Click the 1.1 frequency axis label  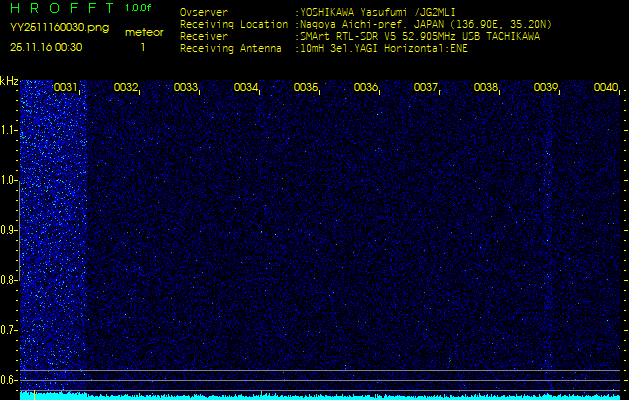9,130
